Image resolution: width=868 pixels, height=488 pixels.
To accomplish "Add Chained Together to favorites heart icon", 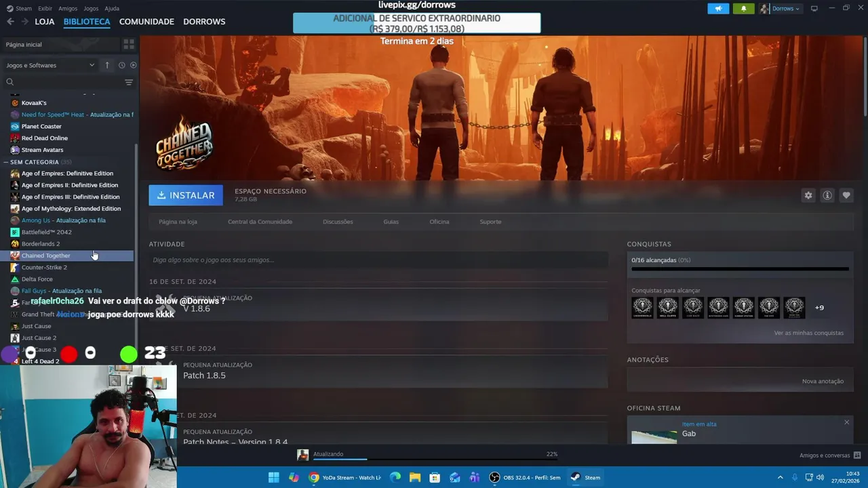I will click(846, 195).
